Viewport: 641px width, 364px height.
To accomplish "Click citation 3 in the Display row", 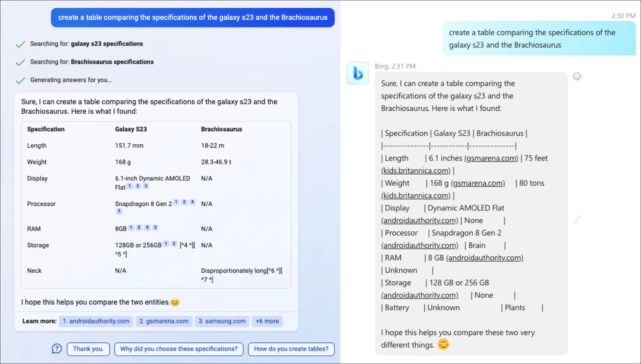I will (146, 186).
